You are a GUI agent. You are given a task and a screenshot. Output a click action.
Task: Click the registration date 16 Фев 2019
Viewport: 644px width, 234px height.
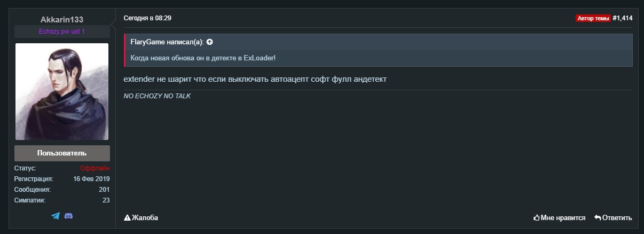click(91, 179)
